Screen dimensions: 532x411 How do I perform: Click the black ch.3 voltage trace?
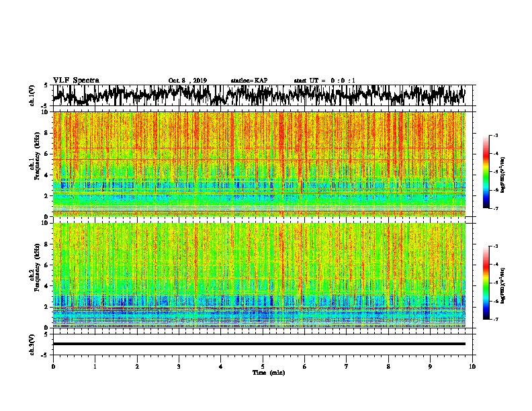(259, 344)
